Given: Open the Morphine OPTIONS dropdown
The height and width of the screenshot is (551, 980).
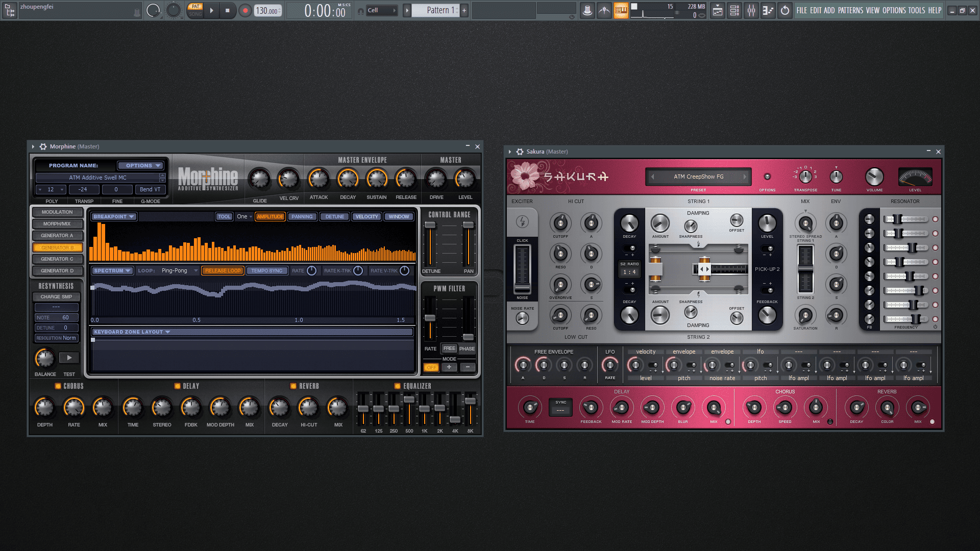Looking at the screenshot, I should click(140, 166).
